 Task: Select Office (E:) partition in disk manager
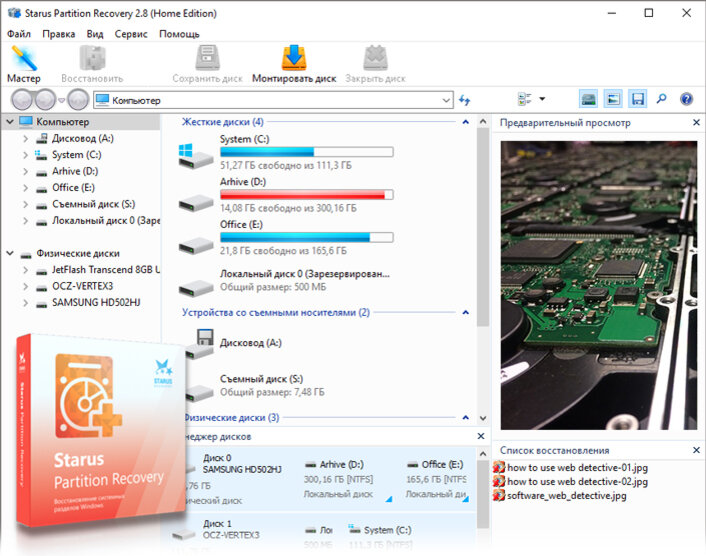click(x=437, y=479)
